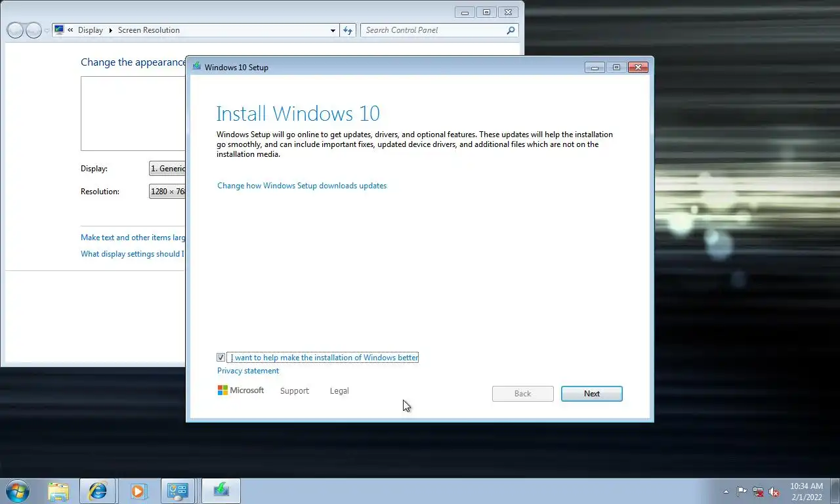
Task: Click the Install Windows 10 heading
Action: 298,114
